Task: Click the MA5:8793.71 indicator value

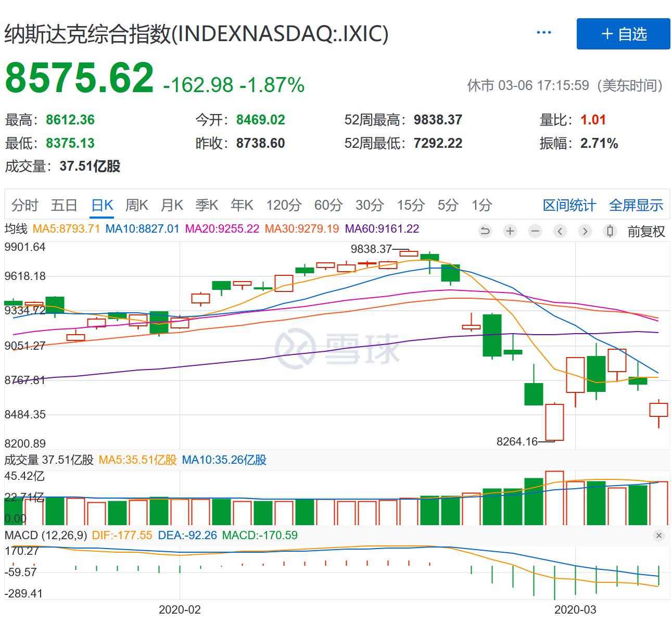Action: (66, 229)
